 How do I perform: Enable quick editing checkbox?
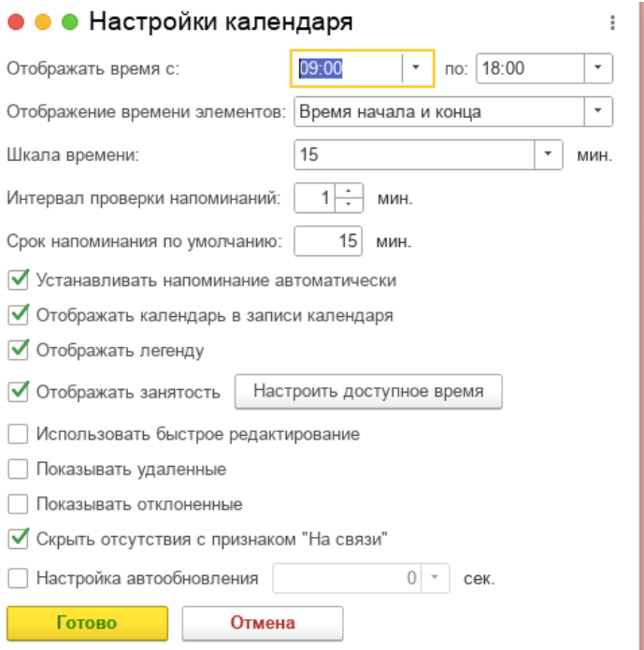(x=18, y=434)
